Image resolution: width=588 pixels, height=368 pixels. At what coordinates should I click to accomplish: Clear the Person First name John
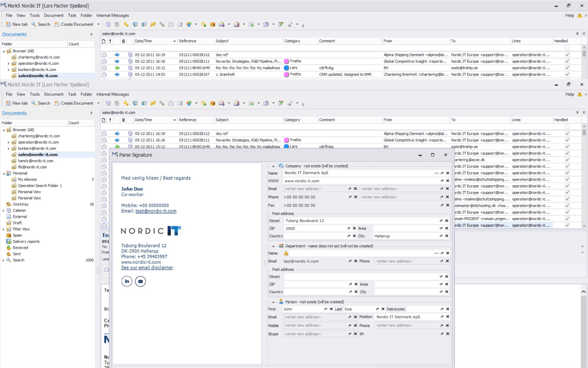(331, 309)
